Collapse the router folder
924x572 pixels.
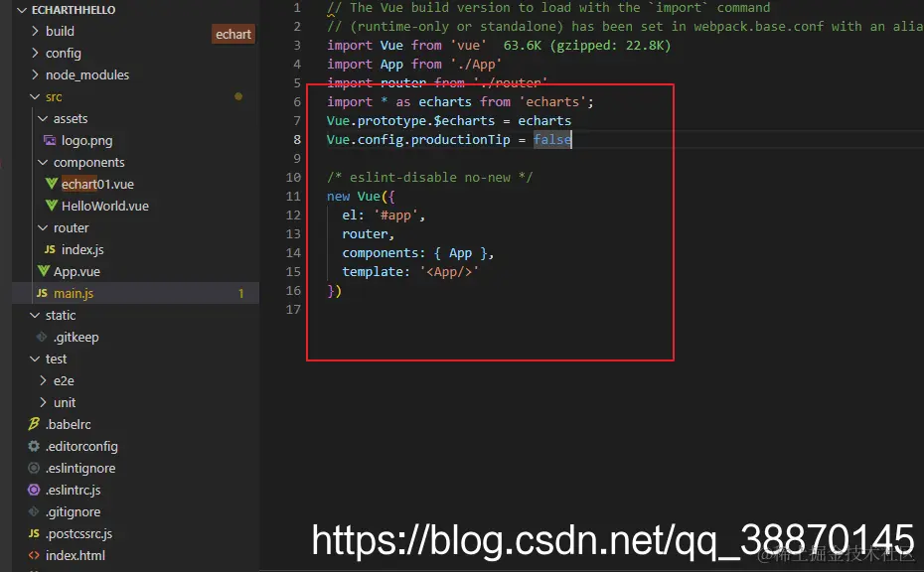tap(43, 227)
